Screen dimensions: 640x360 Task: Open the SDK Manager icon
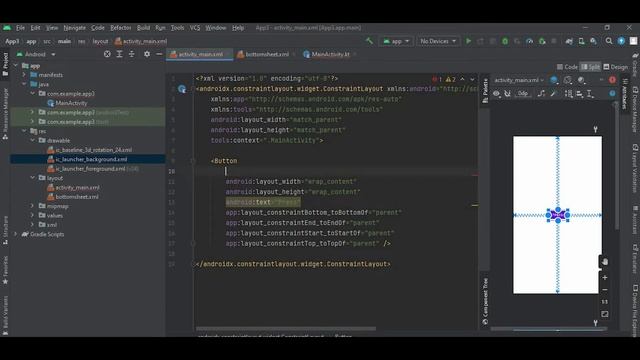coord(593,41)
